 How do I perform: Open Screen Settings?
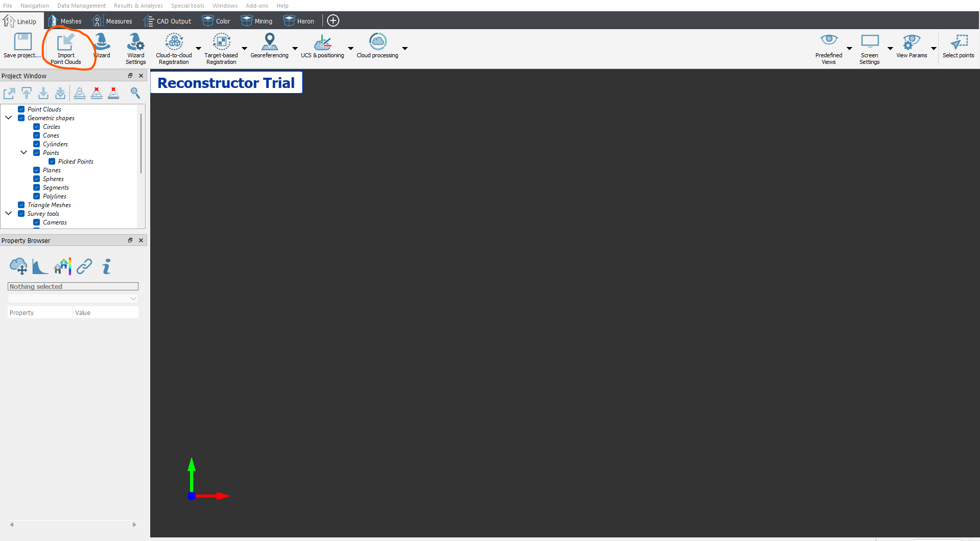click(x=870, y=49)
